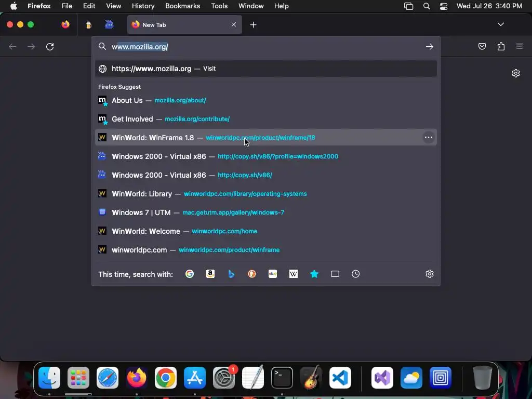Open the View menu
This screenshot has width=532, height=399.
pyautogui.click(x=113, y=6)
